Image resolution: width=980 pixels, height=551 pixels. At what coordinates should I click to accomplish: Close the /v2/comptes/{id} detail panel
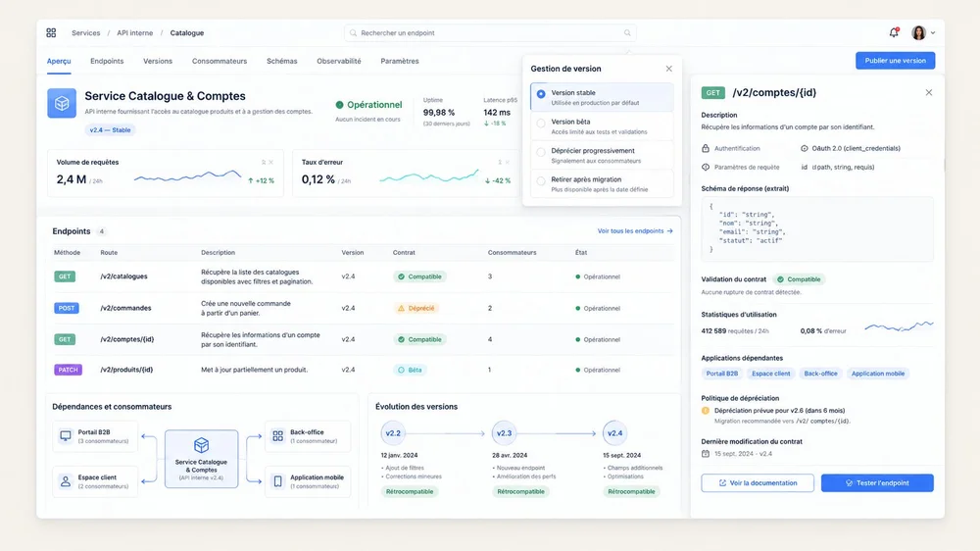929,92
